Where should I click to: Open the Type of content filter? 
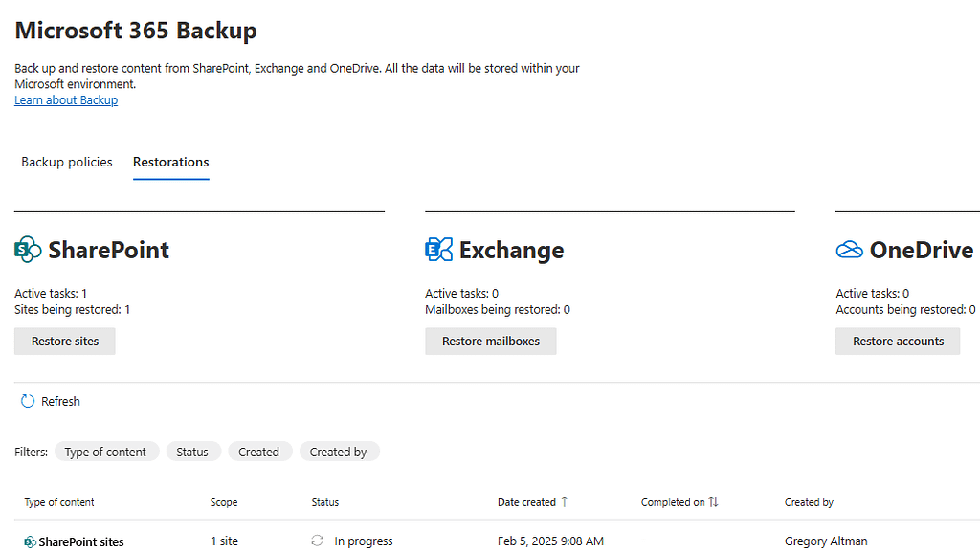coord(106,452)
